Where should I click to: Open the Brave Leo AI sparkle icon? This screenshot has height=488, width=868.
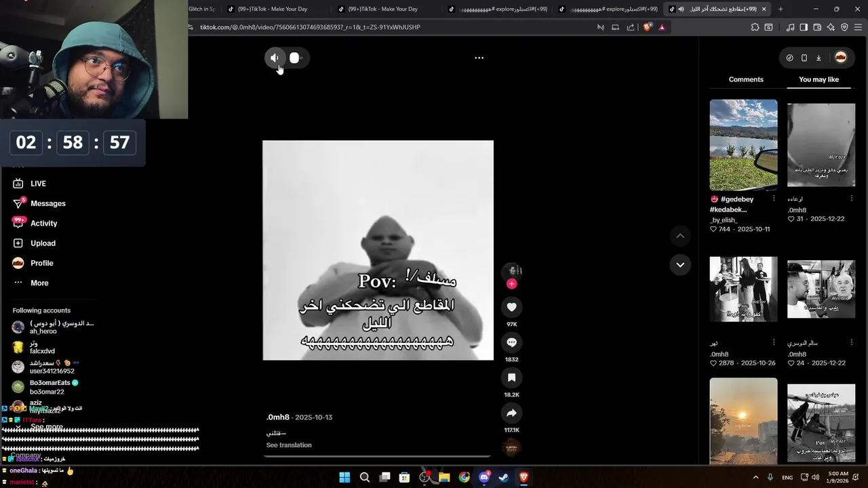click(x=831, y=27)
